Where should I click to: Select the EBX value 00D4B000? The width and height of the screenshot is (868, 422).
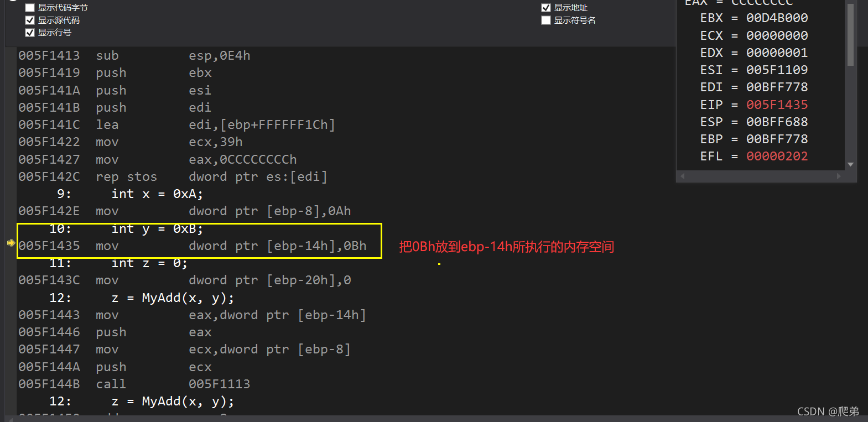tap(777, 18)
